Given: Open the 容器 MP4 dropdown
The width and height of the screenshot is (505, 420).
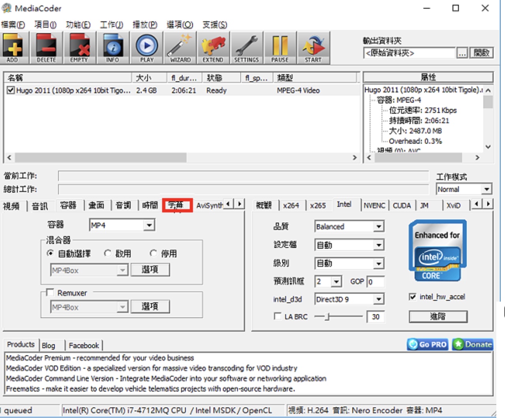Looking at the screenshot, I should [122, 225].
